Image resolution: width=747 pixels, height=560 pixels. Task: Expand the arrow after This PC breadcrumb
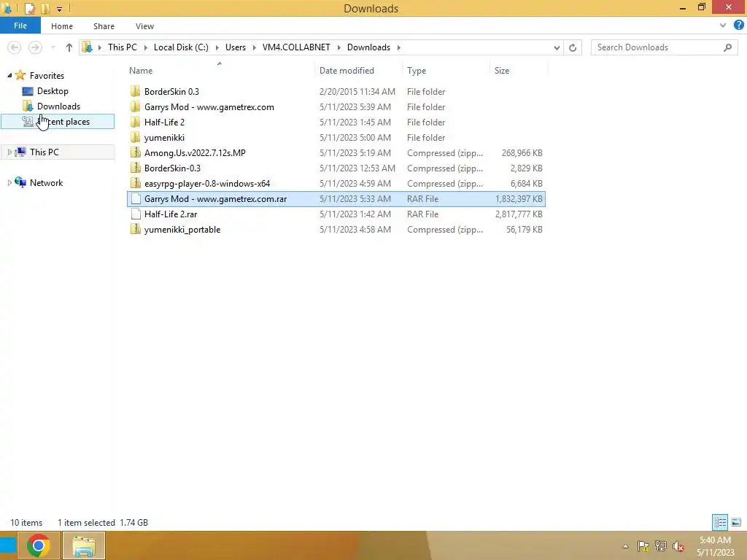click(x=145, y=47)
